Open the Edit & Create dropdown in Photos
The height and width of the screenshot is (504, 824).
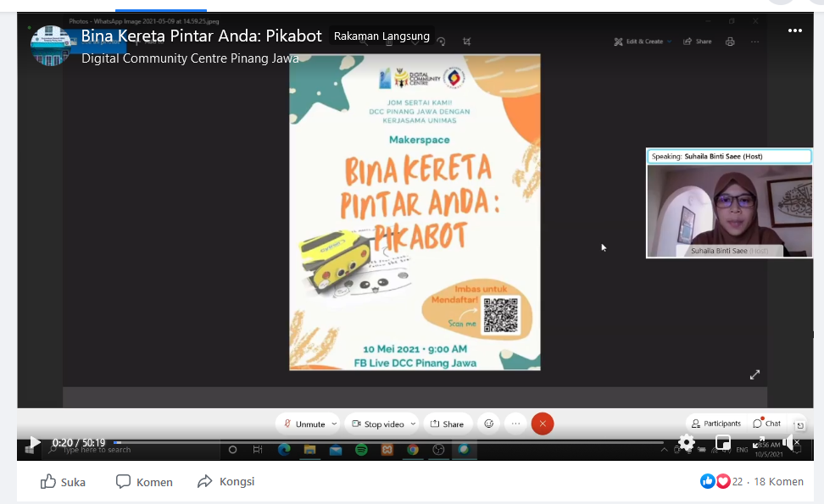[x=643, y=42]
